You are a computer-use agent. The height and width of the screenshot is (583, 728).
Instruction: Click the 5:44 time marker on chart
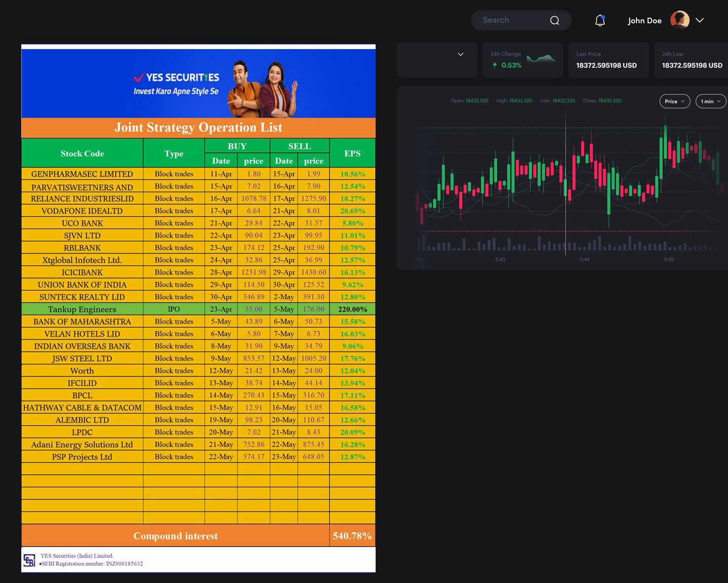[584, 259]
